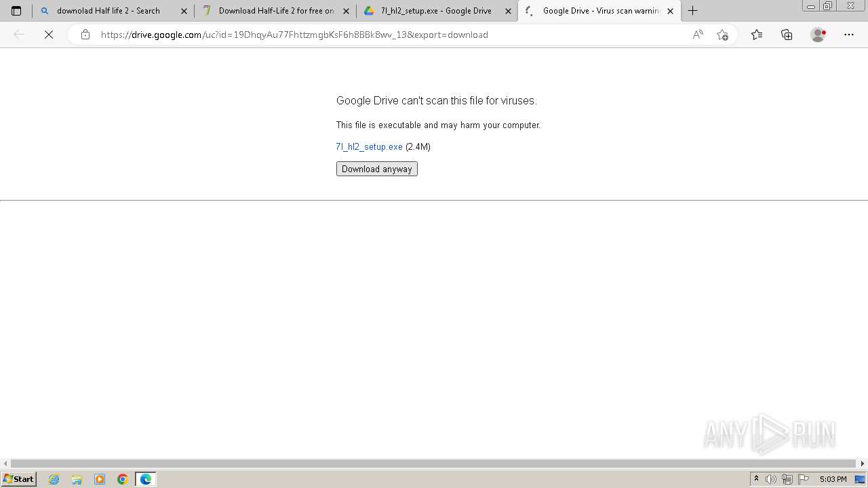Screen dimensions: 868x488
Task: Launch Google Chrome from the taskbar
Action: tap(123, 479)
